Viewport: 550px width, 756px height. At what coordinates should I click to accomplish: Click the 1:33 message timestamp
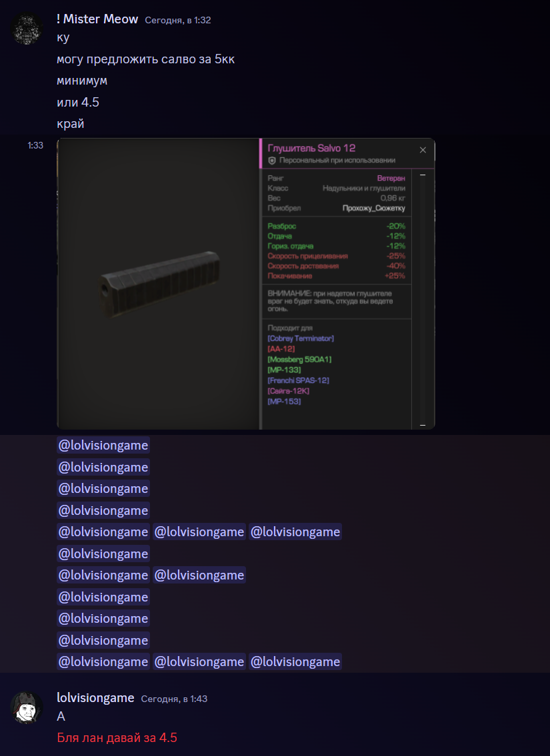coord(35,145)
